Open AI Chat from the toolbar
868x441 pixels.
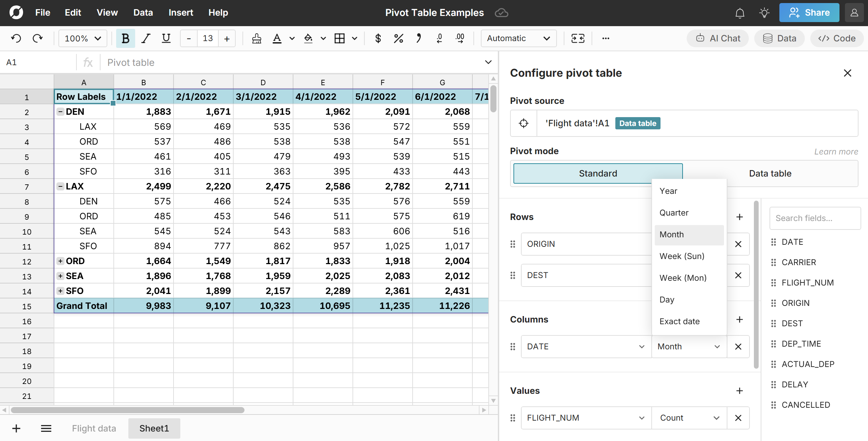click(717, 38)
